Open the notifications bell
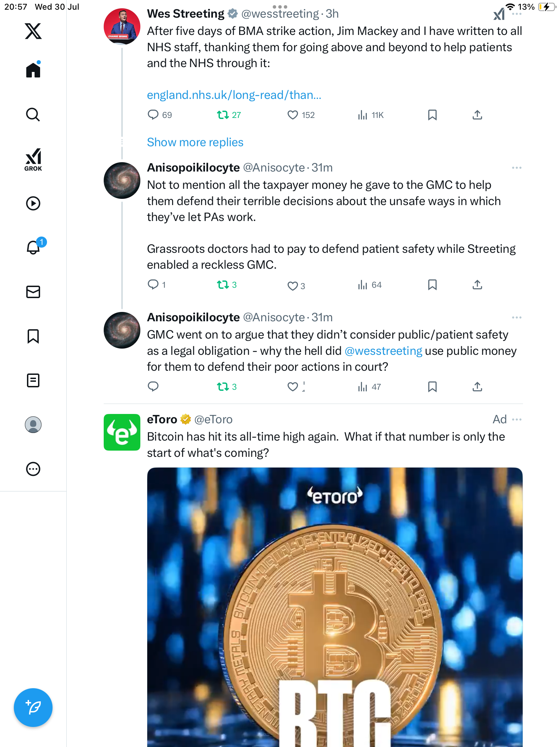This screenshot has height=747, width=560. pyautogui.click(x=34, y=247)
